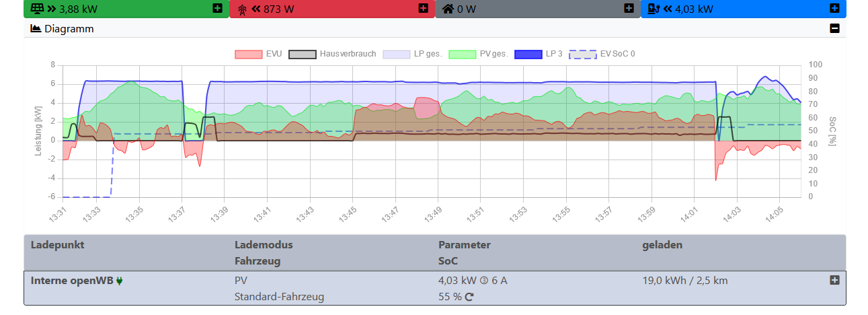Expand the Interne openWB row details

pos(834,280)
